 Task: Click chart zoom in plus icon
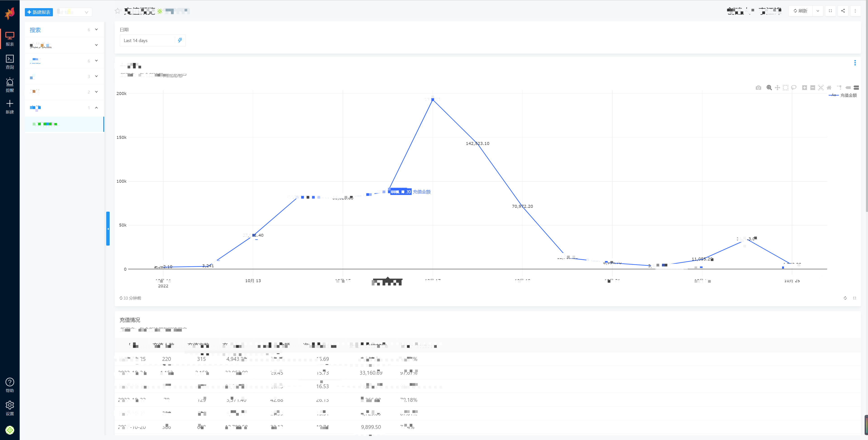tap(805, 88)
